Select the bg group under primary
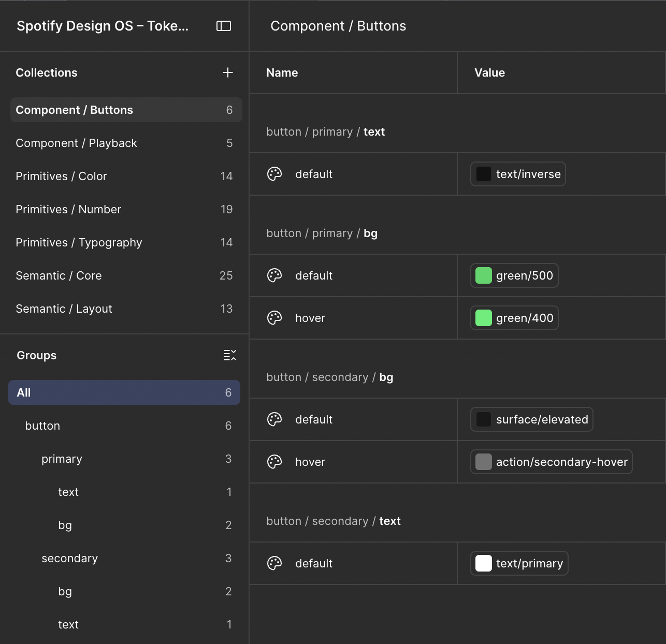 click(124, 525)
